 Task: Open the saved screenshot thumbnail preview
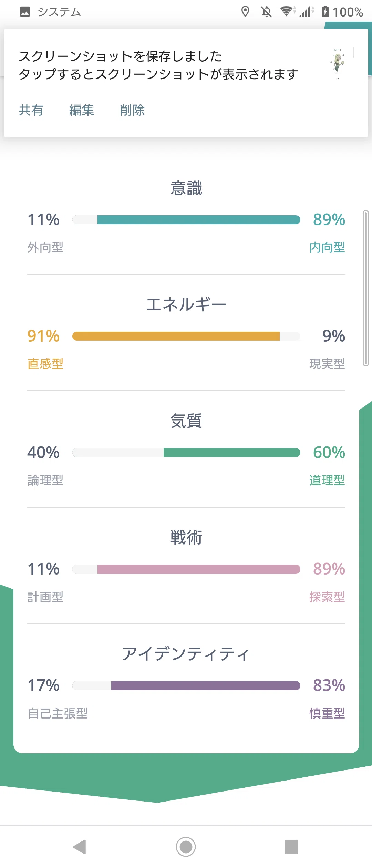coord(338,64)
